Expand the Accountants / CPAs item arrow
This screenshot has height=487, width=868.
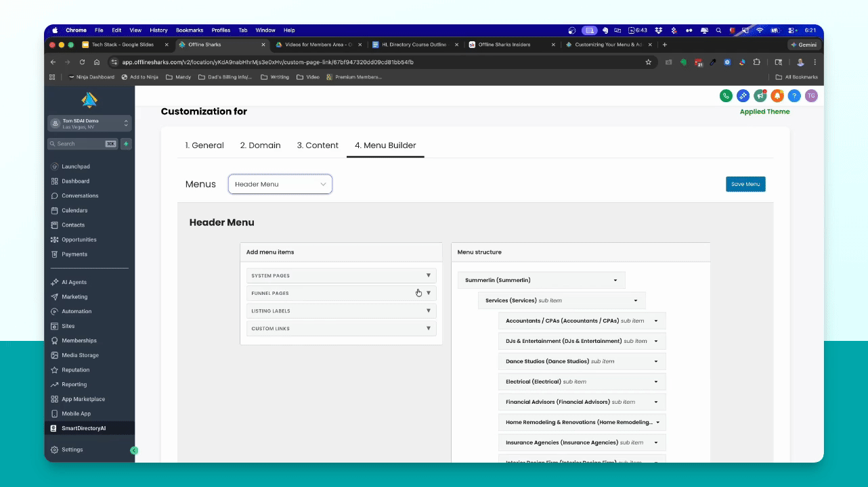click(x=656, y=321)
